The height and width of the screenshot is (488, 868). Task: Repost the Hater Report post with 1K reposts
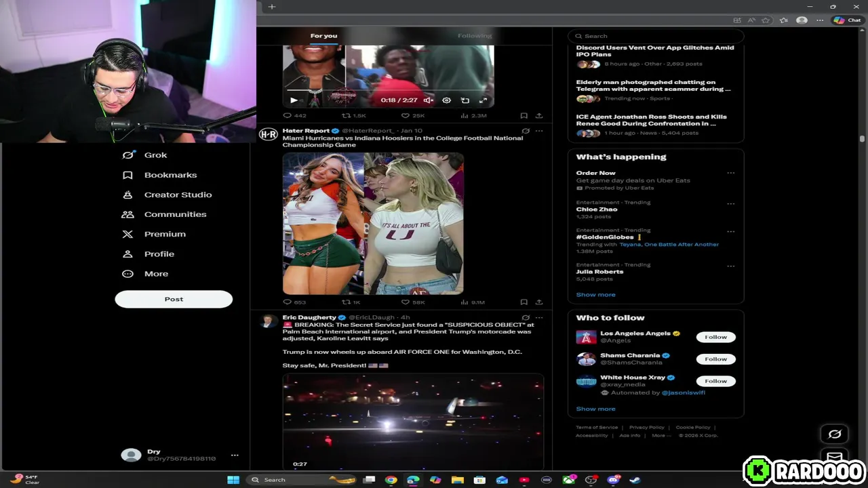pos(351,302)
